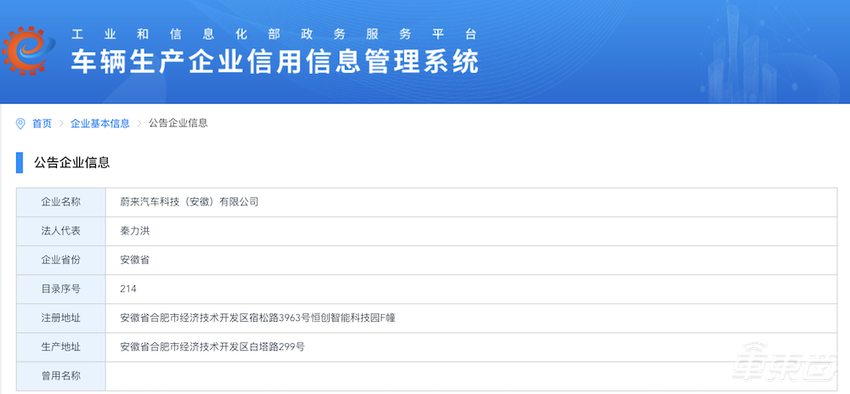850x394 pixels.
Task: Select the 企业名称 label cell
Action: tap(61, 202)
